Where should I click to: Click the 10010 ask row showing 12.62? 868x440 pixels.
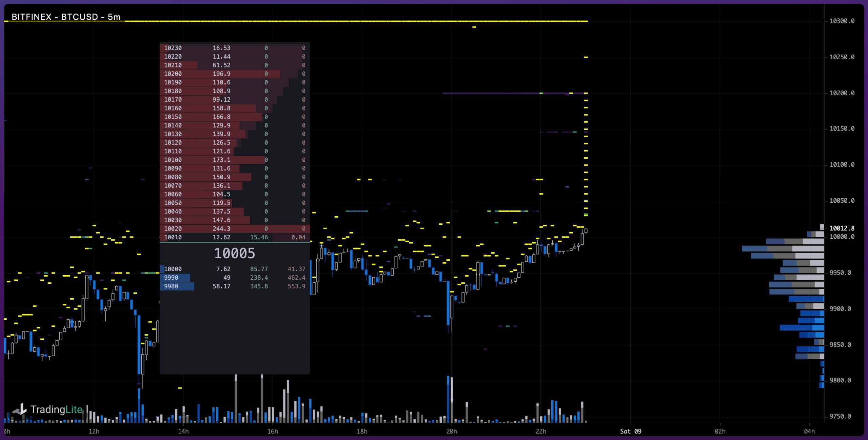(x=234, y=237)
